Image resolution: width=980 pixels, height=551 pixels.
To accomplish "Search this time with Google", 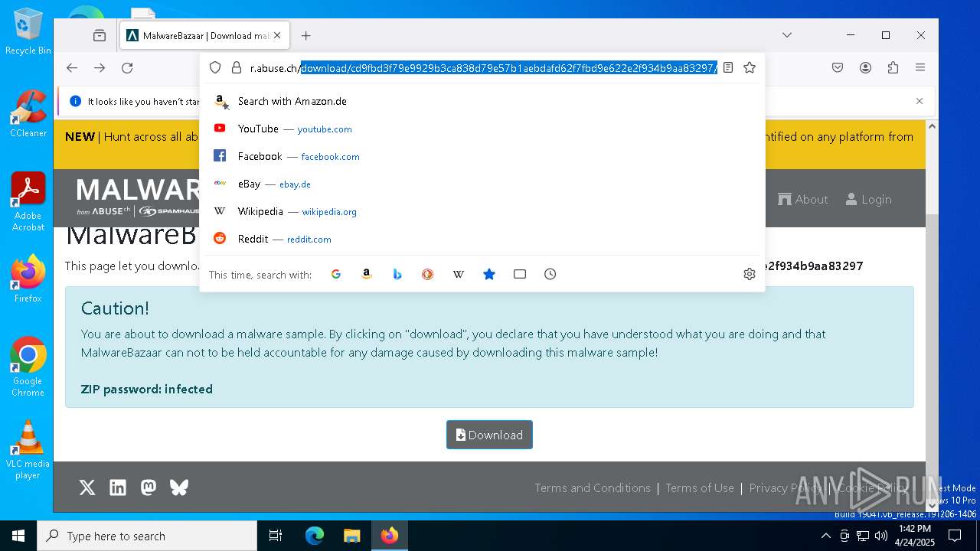I will tap(336, 274).
